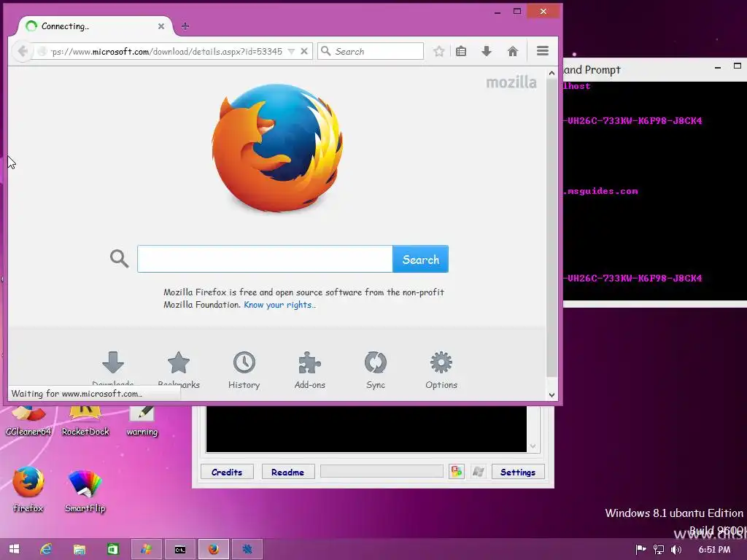Screen dimensions: 747x560
Task: Switch to blue gear app on taskbar
Action: (247, 549)
